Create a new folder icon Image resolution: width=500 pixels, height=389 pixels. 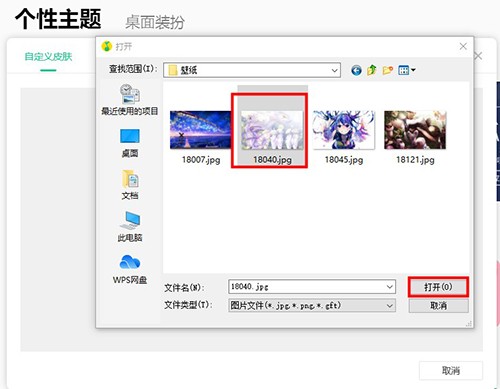tap(387, 70)
